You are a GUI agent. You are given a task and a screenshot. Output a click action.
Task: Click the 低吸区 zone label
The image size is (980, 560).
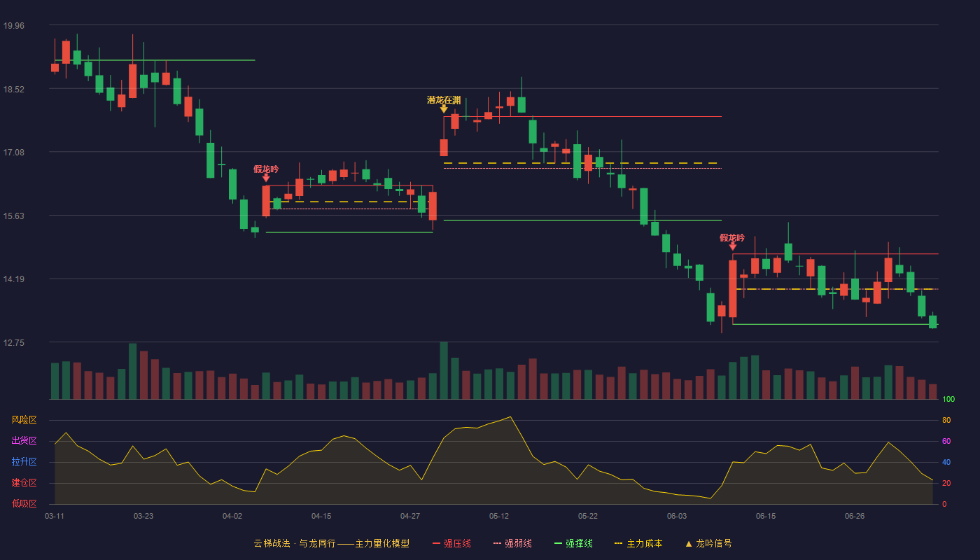[x=24, y=504]
